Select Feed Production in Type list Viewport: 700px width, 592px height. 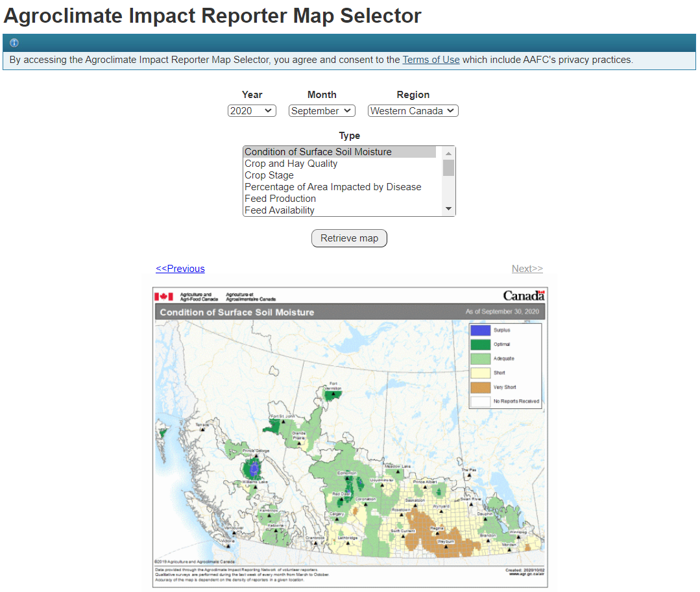pyautogui.click(x=280, y=199)
